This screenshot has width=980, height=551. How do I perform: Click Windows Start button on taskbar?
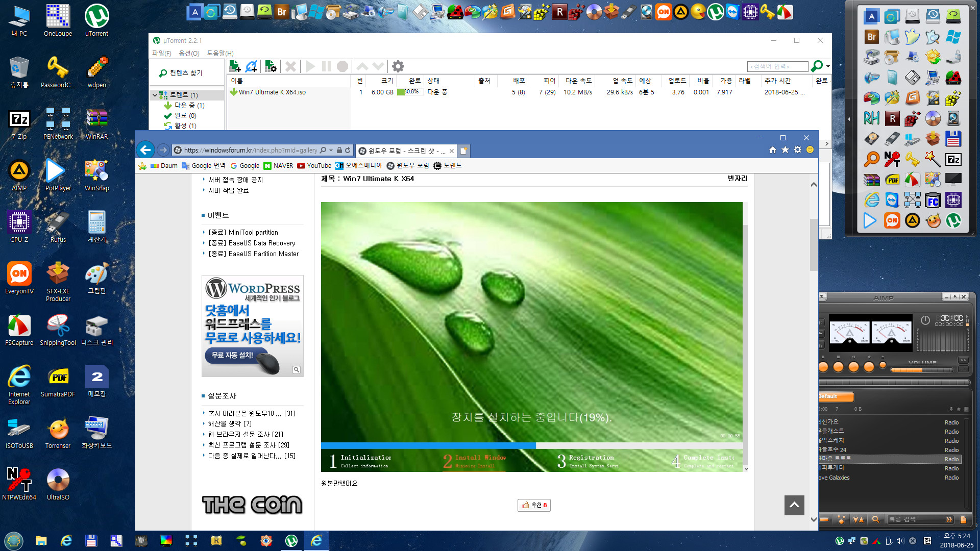[14, 540]
